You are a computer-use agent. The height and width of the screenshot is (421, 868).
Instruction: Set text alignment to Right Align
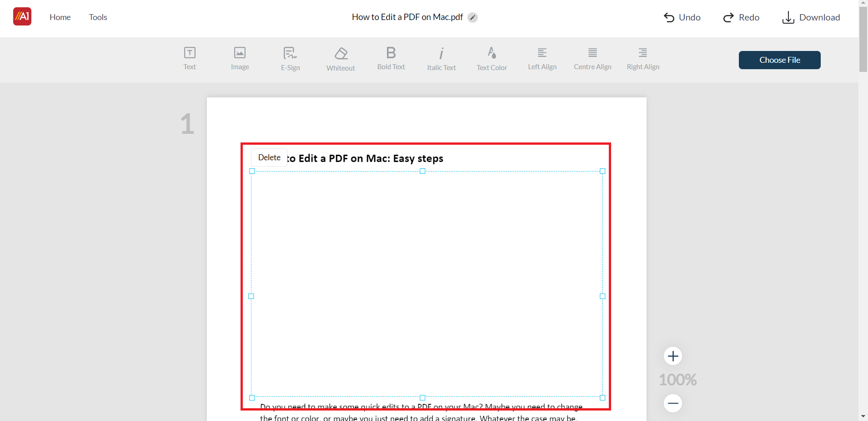[x=642, y=58]
